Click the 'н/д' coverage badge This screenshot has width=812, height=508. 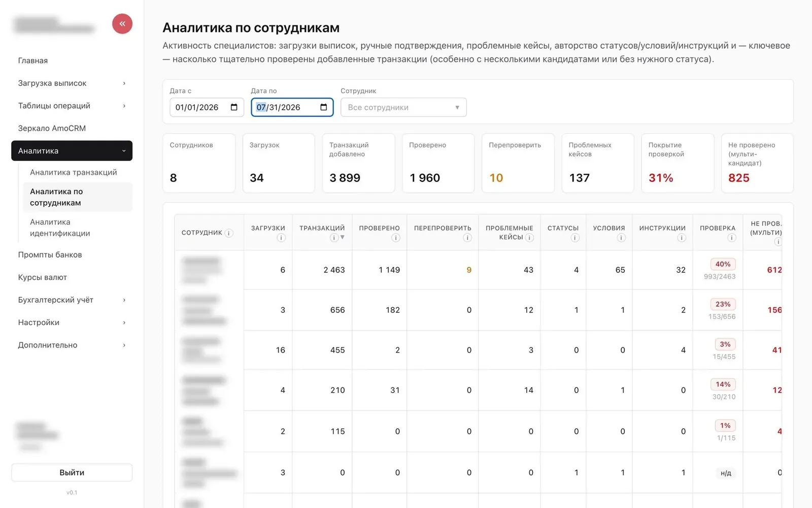tap(726, 473)
